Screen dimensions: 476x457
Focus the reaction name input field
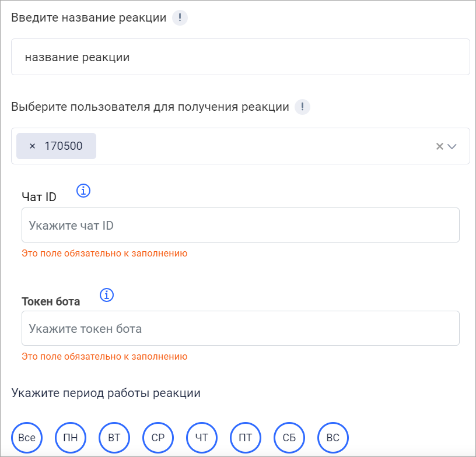pos(240,57)
